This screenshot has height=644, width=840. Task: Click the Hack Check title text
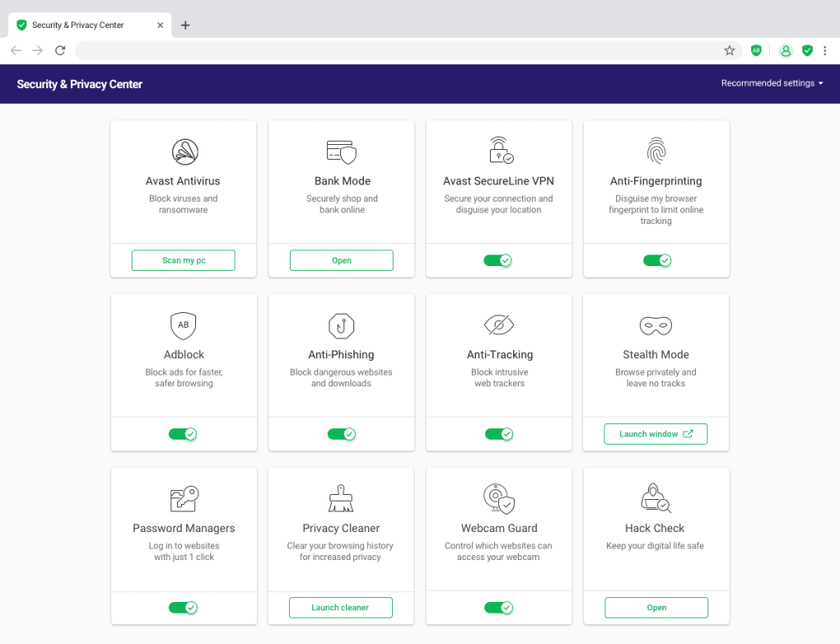tap(655, 528)
